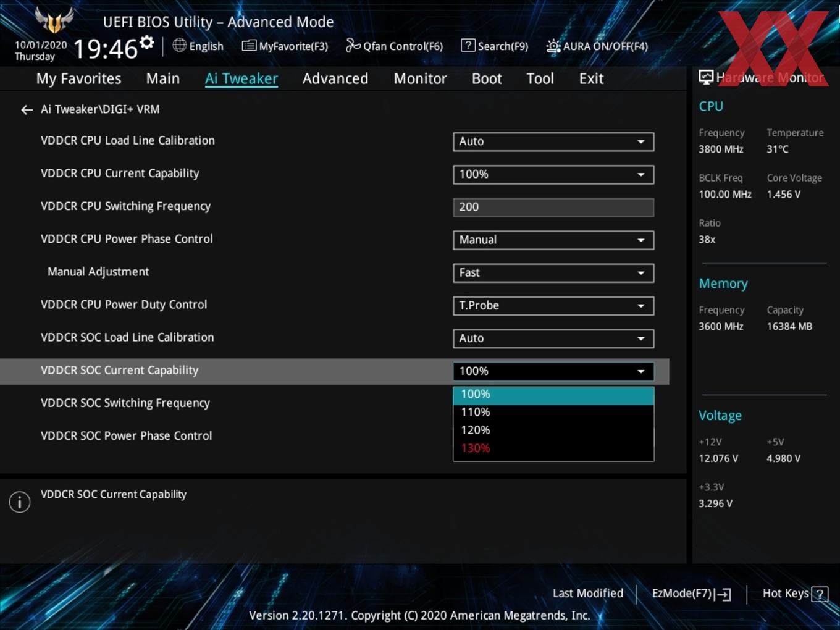Open MyFavorite(F3) list icon
The width and height of the screenshot is (840, 630).
[249, 46]
